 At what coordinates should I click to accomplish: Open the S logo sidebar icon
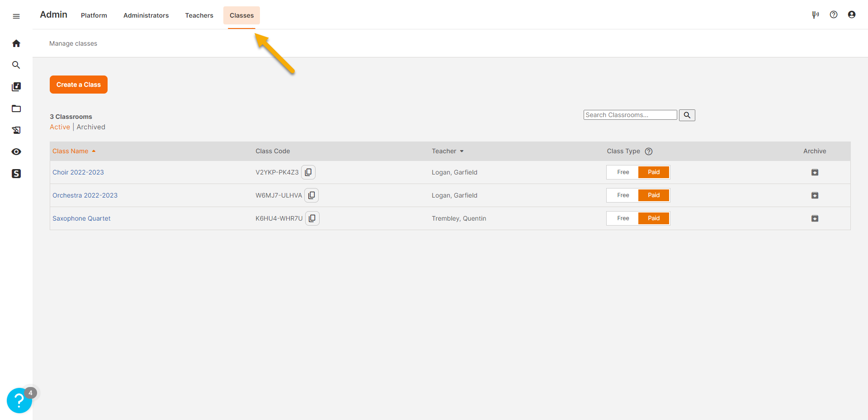16,174
